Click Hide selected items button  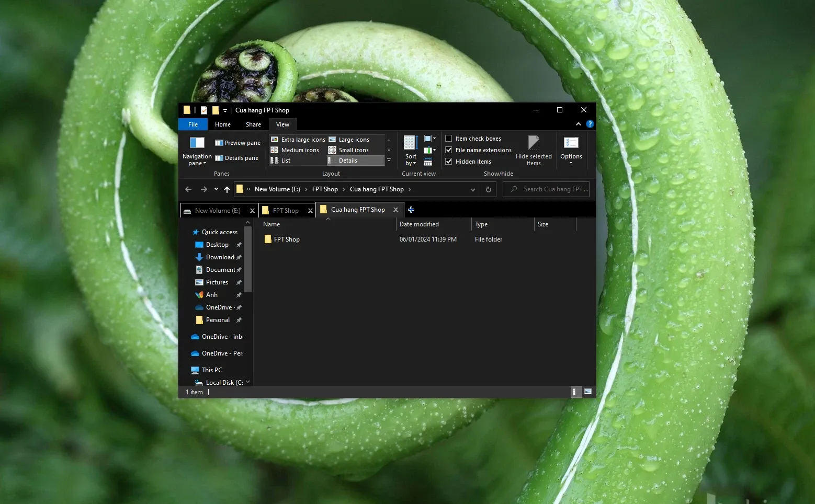(x=534, y=151)
